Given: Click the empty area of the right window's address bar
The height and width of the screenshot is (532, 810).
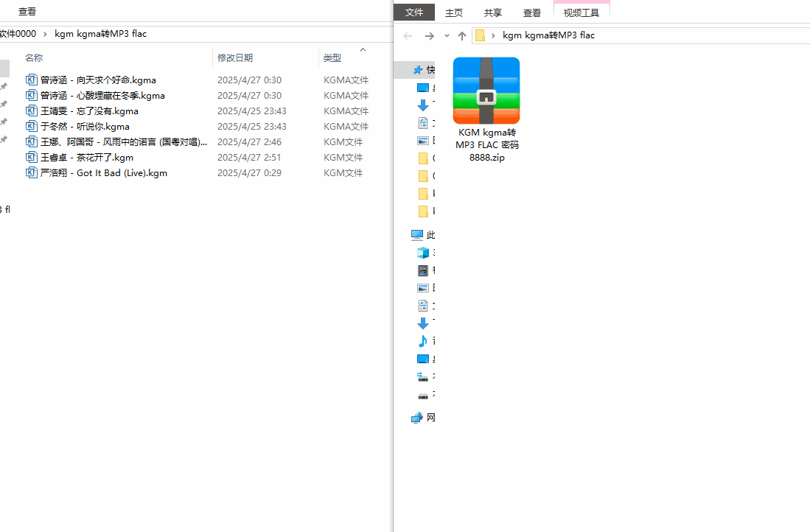Looking at the screenshot, I should pyautogui.click(x=702, y=35).
